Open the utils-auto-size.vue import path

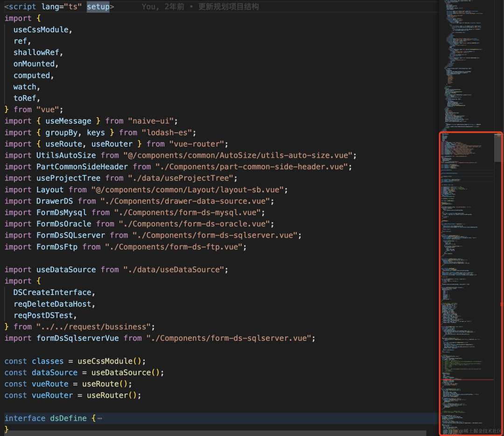coord(238,155)
